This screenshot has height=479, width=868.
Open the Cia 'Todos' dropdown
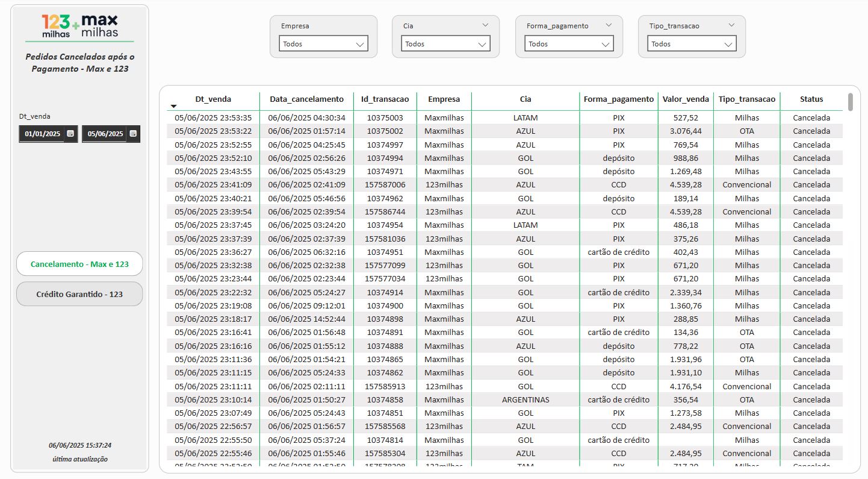[x=446, y=43]
